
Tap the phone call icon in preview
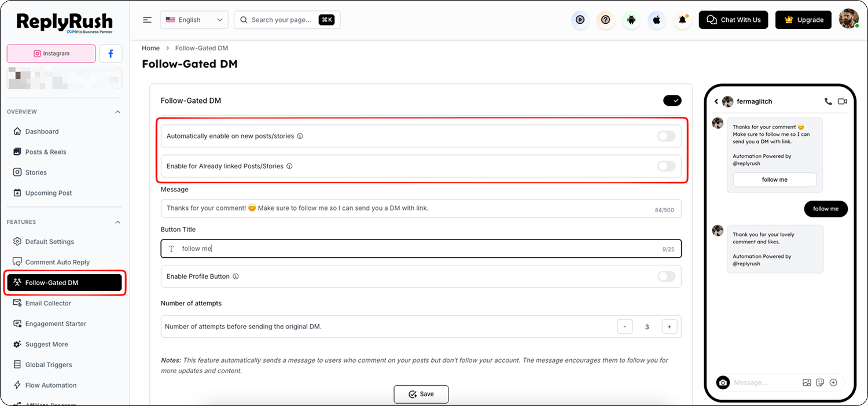[x=828, y=101]
